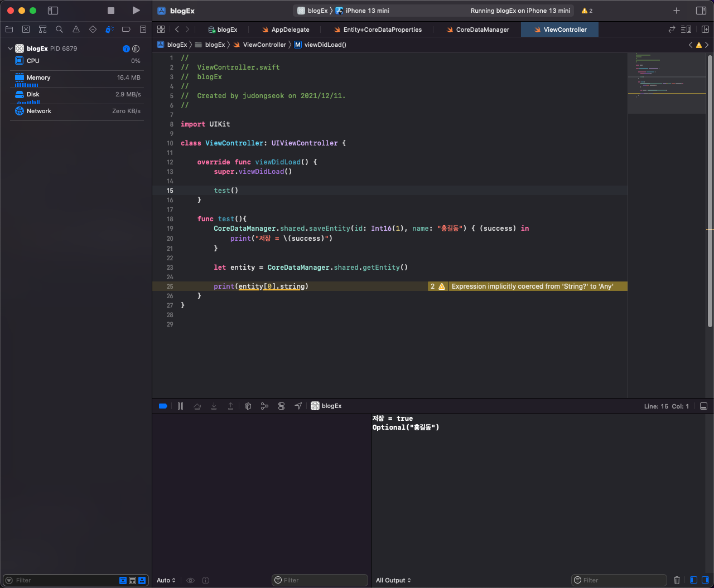The height and width of the screenshot is (588, 714).
Task: Switch to the AppDelegate tab
Action: pos(290,30)
